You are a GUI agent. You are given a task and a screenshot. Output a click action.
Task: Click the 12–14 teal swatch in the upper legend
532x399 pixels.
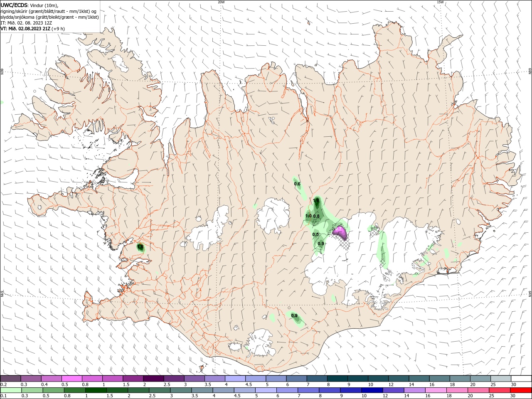point(399,379)
